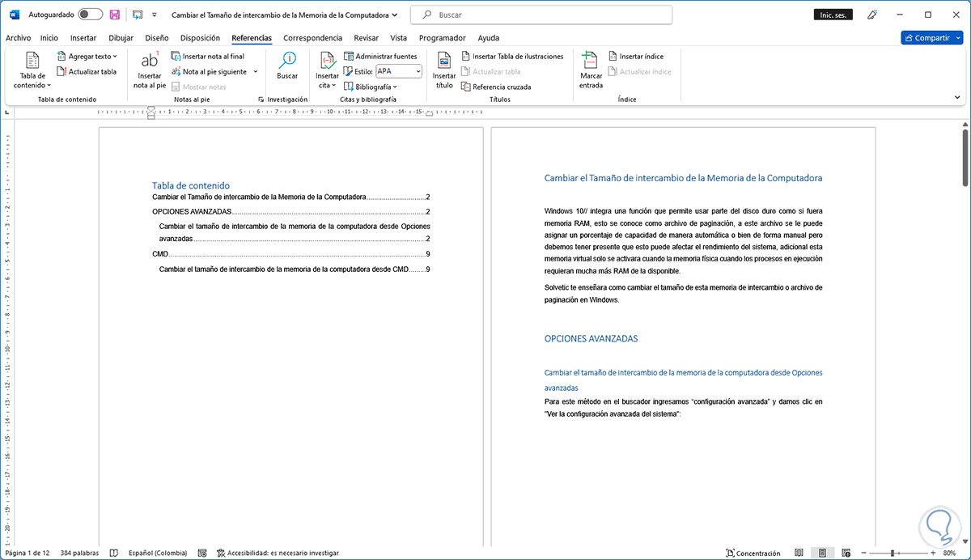Click Referencia cruzada

(x=496, y=87)
